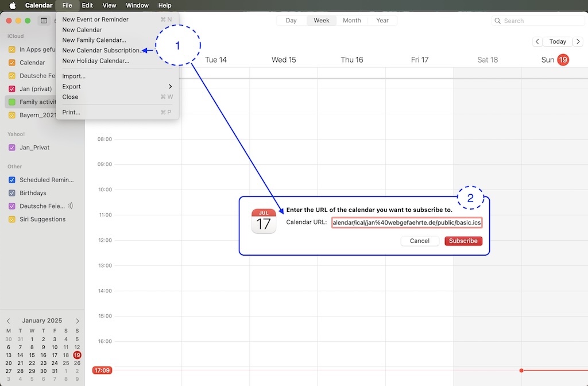Click the Today button
Screen dimensions: 588x386
(x=558, y=41)
